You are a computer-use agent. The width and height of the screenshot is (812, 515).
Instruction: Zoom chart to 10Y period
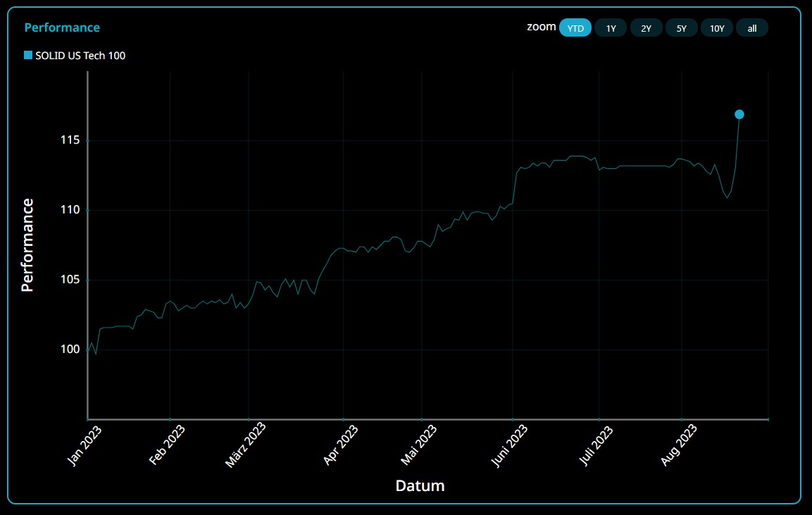tap(717, 28)
